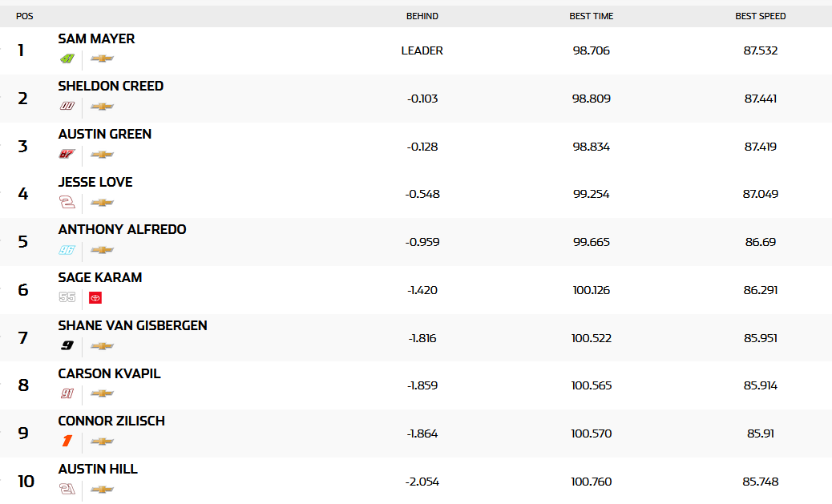Image resolution: width=832 pixels, height=504 pixels.
Task: Sort by the BEST TIME column header
Action: (x=591, y=16)
